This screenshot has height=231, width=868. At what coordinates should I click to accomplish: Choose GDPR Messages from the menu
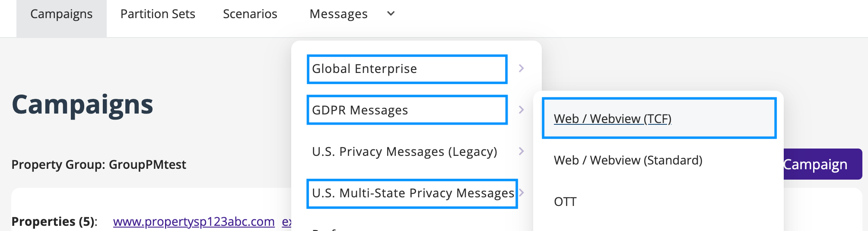[x=407, y=110]
